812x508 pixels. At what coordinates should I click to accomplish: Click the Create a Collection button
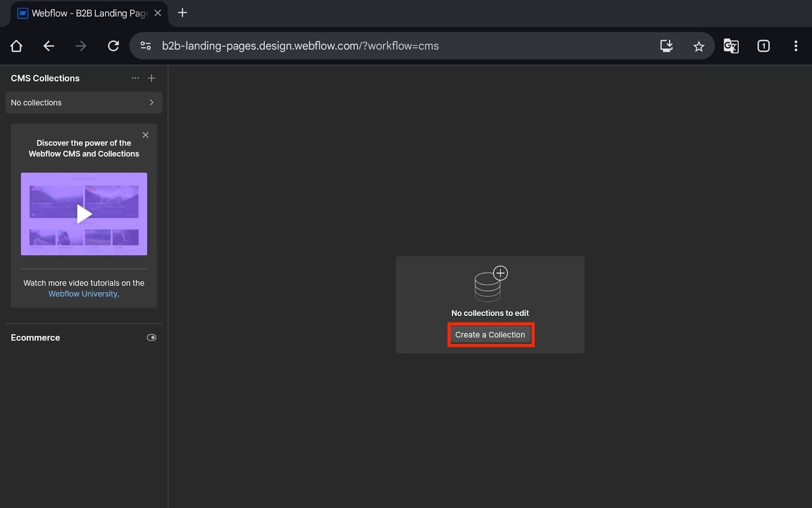(x=490, y=335)
